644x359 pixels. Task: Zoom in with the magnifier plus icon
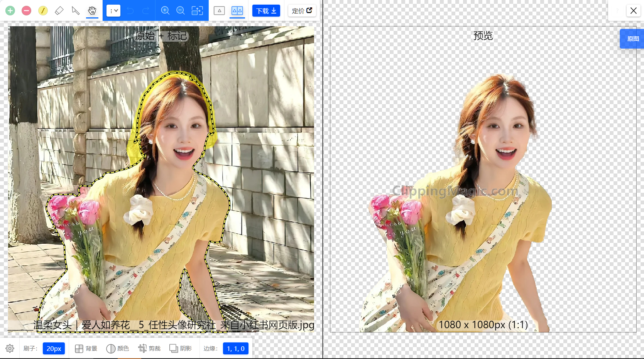pos(165,11)
